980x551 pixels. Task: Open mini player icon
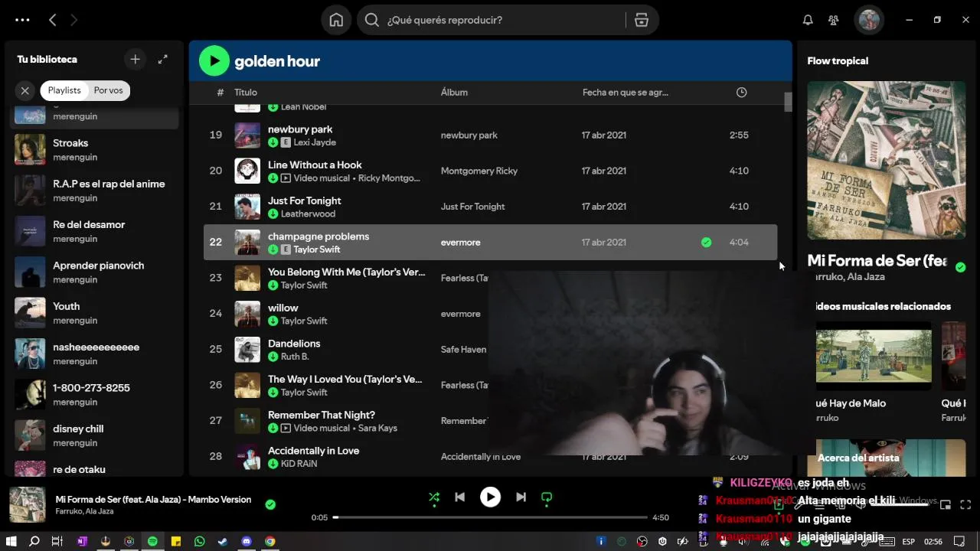[x=946, y=504]
